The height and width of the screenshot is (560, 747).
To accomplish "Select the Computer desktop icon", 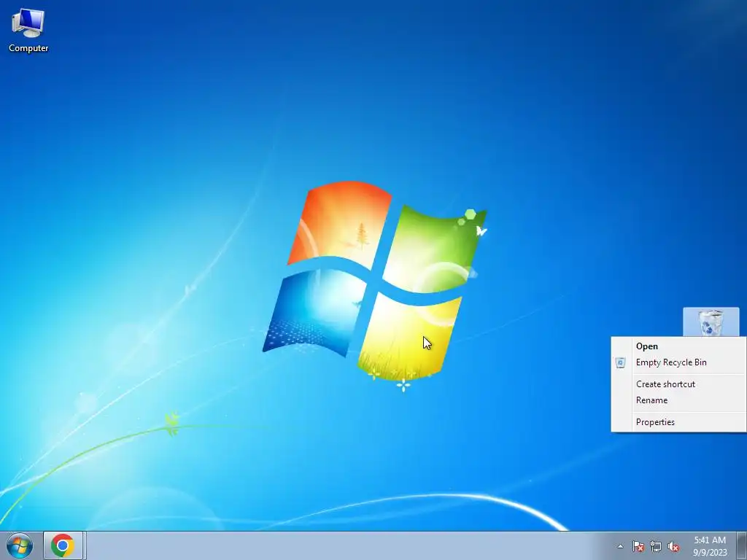I will pyautogui.click(x=28, y=31).
